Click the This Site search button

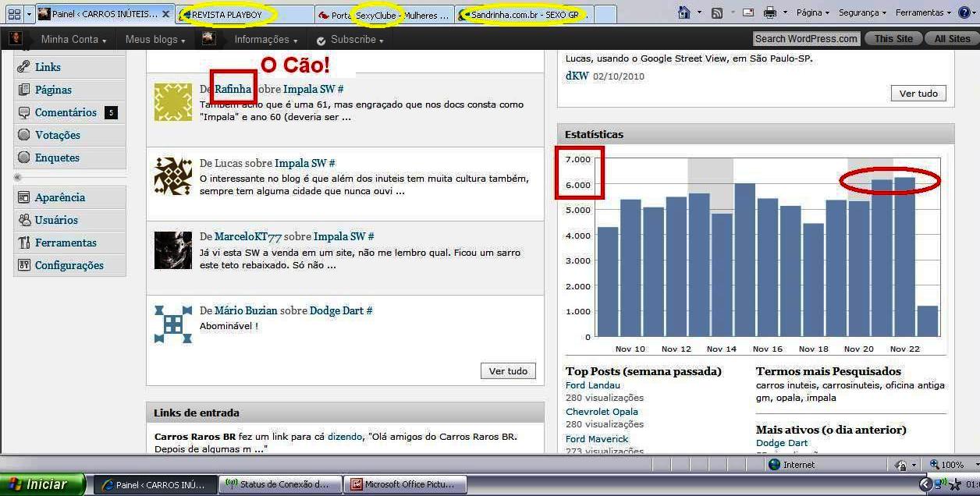pyautogui.click(x=893, y=38)
